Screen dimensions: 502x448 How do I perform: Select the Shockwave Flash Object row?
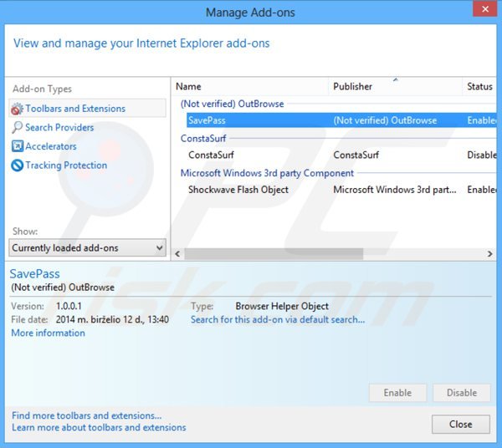(x=341, y=190)
